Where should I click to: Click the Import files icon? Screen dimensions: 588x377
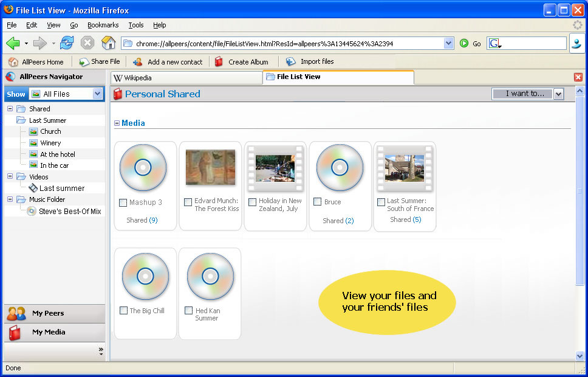(x=290, y=61)
